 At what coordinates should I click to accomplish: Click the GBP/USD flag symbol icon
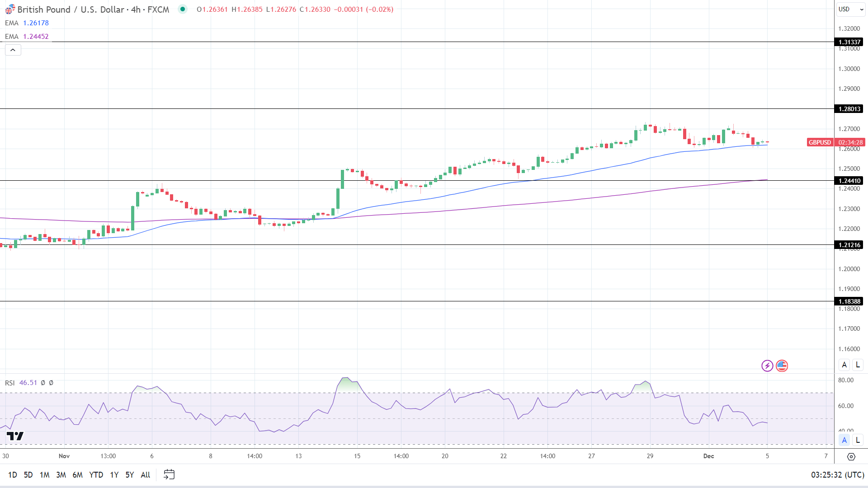(10, 9)
